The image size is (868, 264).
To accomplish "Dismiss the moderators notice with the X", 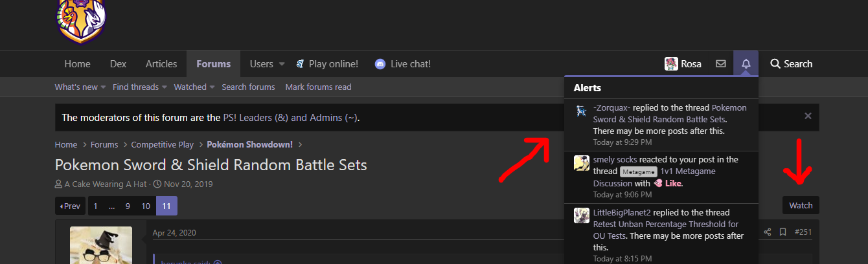I will [808, 116].
